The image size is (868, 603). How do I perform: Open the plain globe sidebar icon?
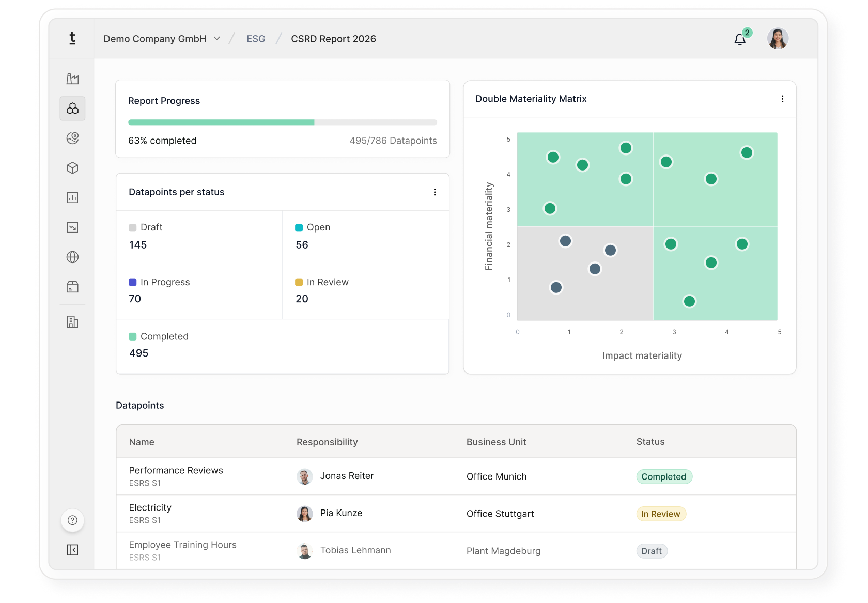click(x=72, y=257)
